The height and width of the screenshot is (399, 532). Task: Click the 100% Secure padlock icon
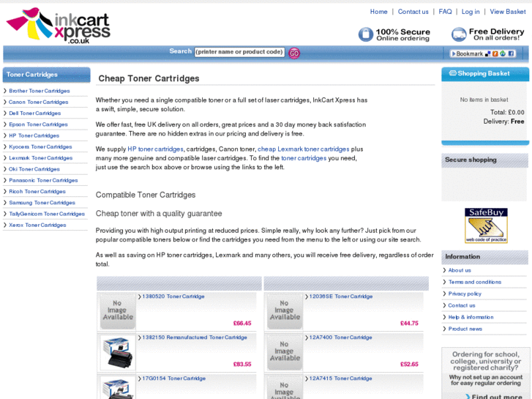[366, 34]
